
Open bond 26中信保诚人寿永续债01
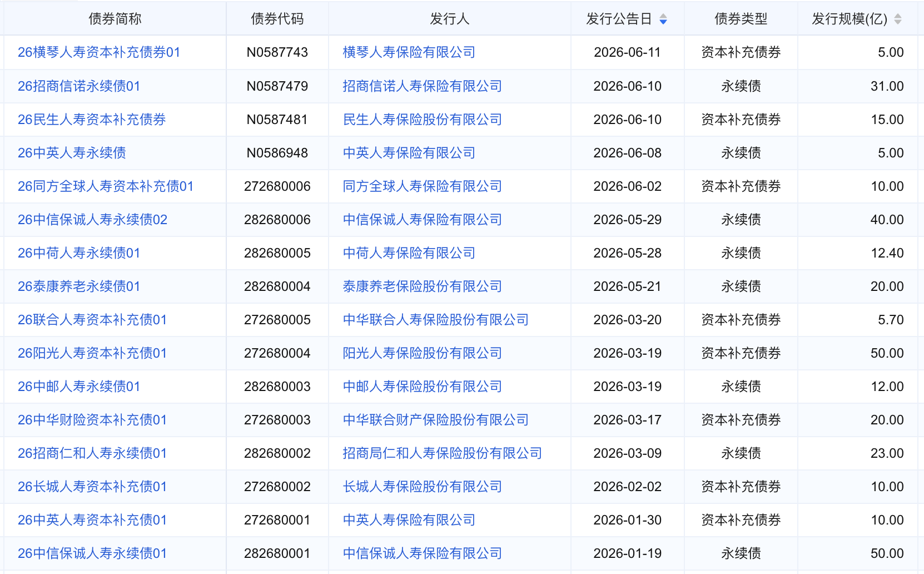pos(92,553)
